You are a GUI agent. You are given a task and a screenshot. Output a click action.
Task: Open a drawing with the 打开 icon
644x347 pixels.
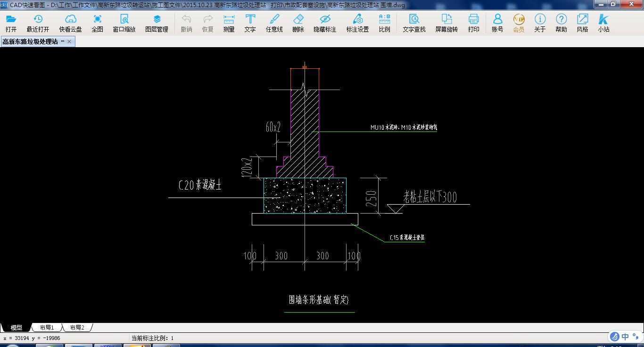point(11,23)
